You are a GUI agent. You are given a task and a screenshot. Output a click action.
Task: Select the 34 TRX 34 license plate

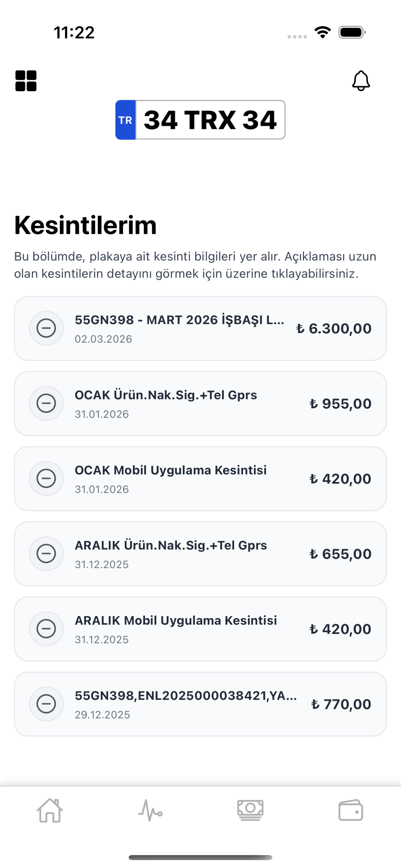click(200, 119)
